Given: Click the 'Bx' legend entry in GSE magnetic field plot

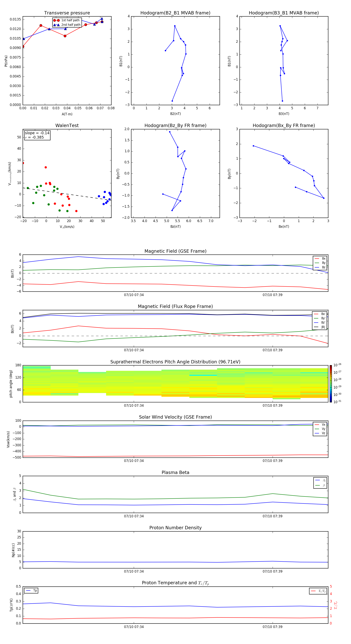Looking at the screenshot, I should click(x=320, y=259).
